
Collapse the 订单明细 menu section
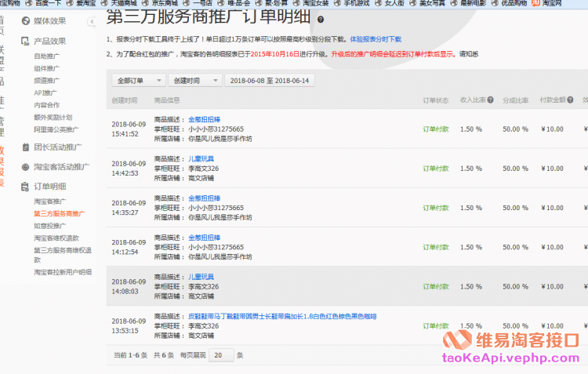pyautogui.click(x=50, y=187)
